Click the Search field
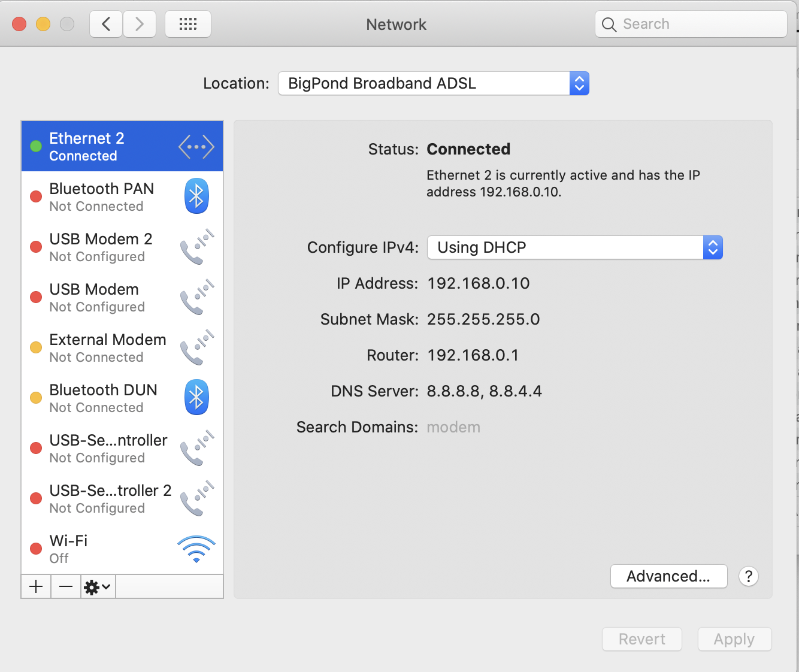Image resolution: width=799 pixels, height=672 pixels. click(x=691, y=24)
